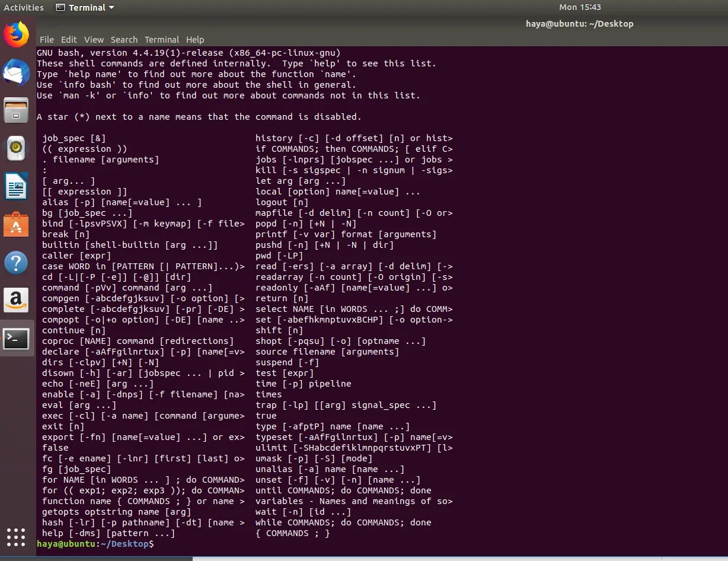Open the Edit menu
Image resolution: width=728 pixels, height=561 pixels.
(69, 40)
